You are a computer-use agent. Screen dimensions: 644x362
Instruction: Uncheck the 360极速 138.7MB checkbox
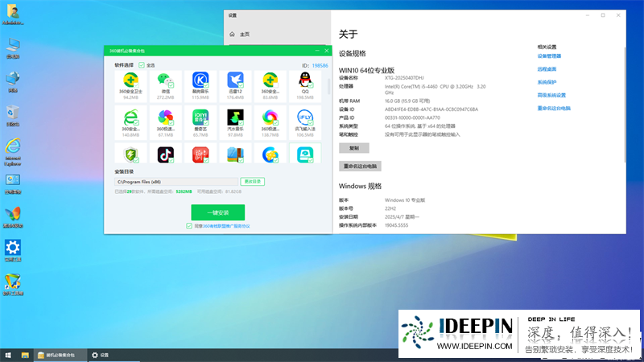pyautogui.click(x=275, y=122)
